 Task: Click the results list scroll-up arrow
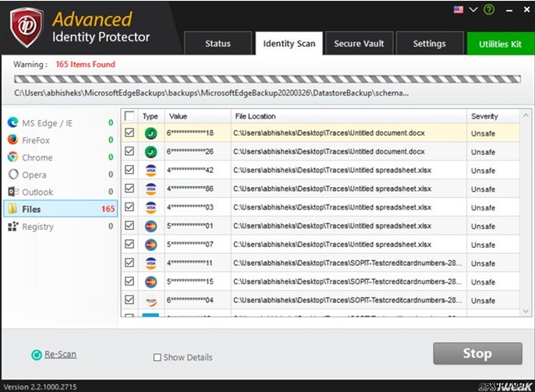pos(526,115)
